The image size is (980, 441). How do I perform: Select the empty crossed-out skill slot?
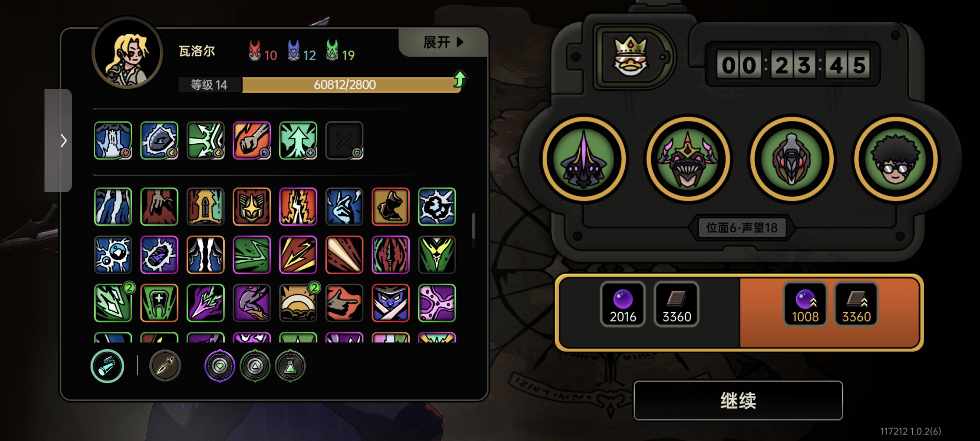(x=344, y=140)
